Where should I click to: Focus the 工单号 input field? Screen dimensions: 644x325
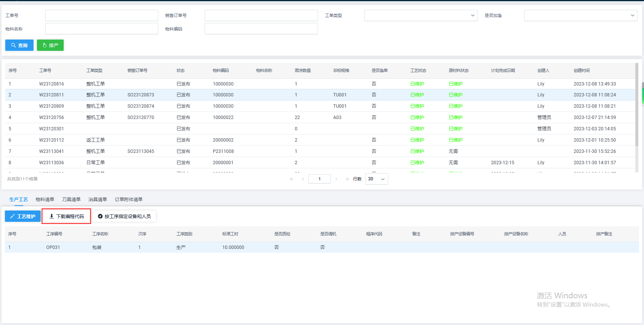click(x=101, y=15)
